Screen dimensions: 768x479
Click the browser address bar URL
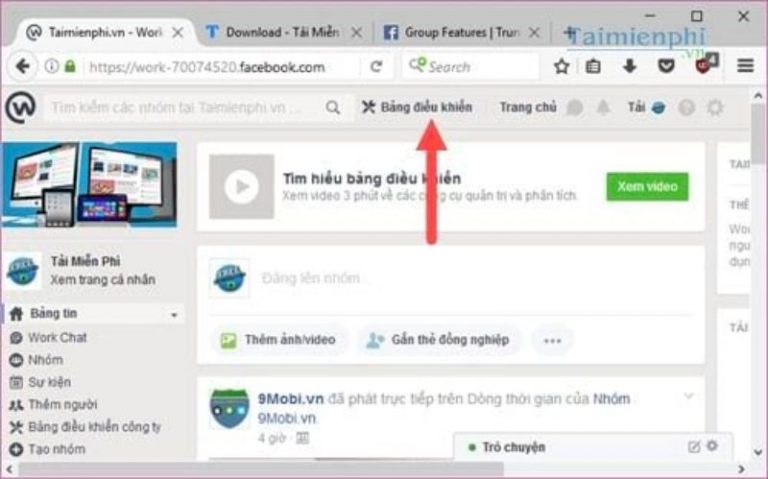(207, 67)
